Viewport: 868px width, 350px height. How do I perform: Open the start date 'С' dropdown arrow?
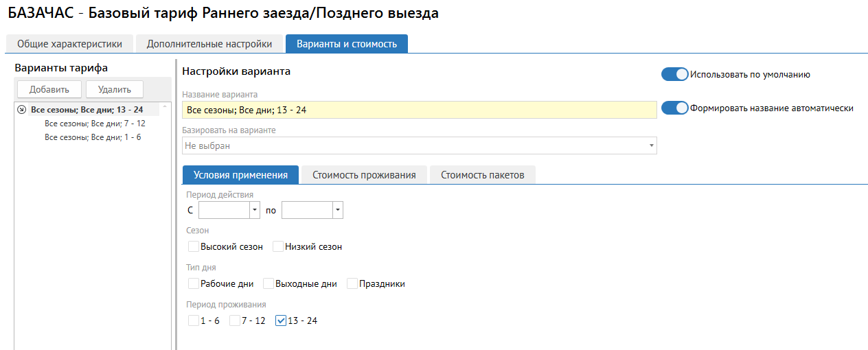point(255,210)
